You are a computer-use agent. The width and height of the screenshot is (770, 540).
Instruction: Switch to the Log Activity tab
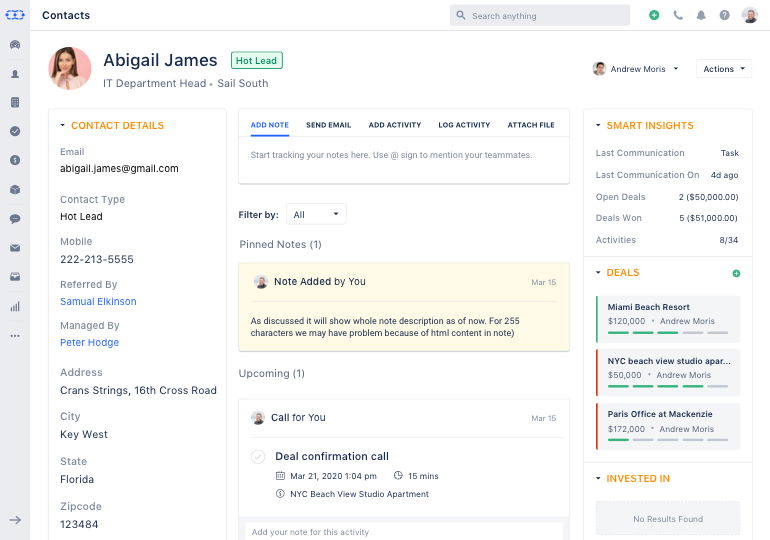click(x=464, y=125)
